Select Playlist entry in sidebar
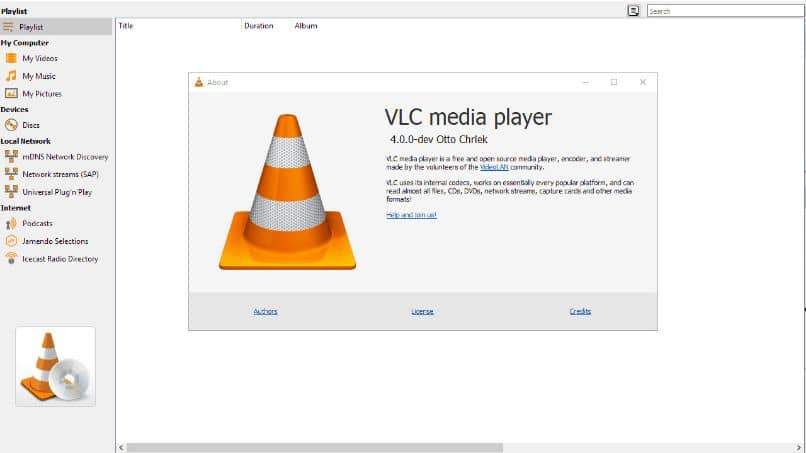This screenshot has height=453, width=806. [56, 27]
